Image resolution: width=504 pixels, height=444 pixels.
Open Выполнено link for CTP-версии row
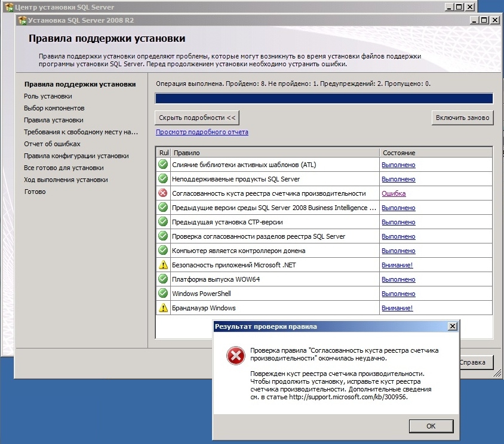[398, 222]
